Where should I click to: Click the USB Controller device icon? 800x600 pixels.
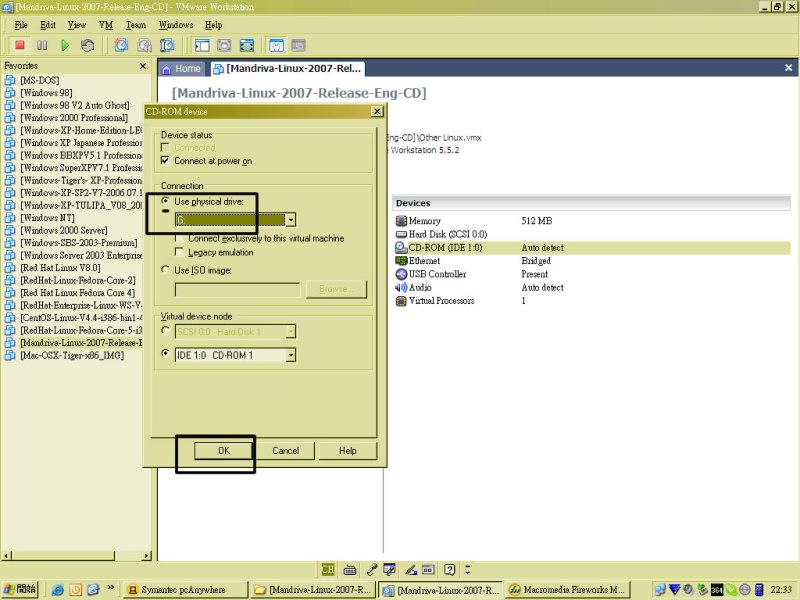401,274
